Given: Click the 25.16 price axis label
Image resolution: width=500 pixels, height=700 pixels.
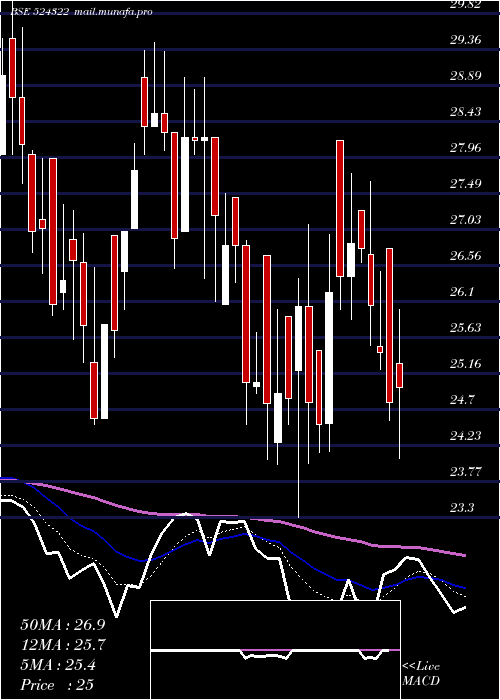Looking at the screenshot, I should pos(466,363).
